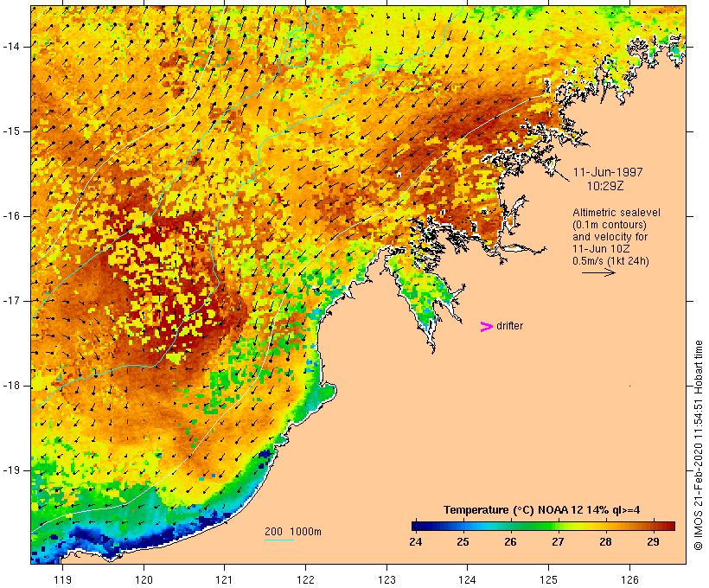This screenshot has width=709, height=588.
Task: Click the 'and velocity for' text
Action: click(610, 237)
